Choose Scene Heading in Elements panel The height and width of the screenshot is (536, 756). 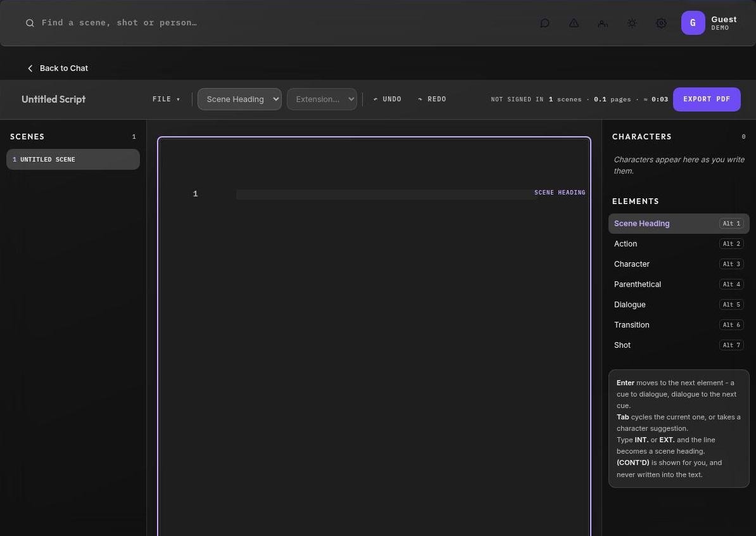click(679, 224)
